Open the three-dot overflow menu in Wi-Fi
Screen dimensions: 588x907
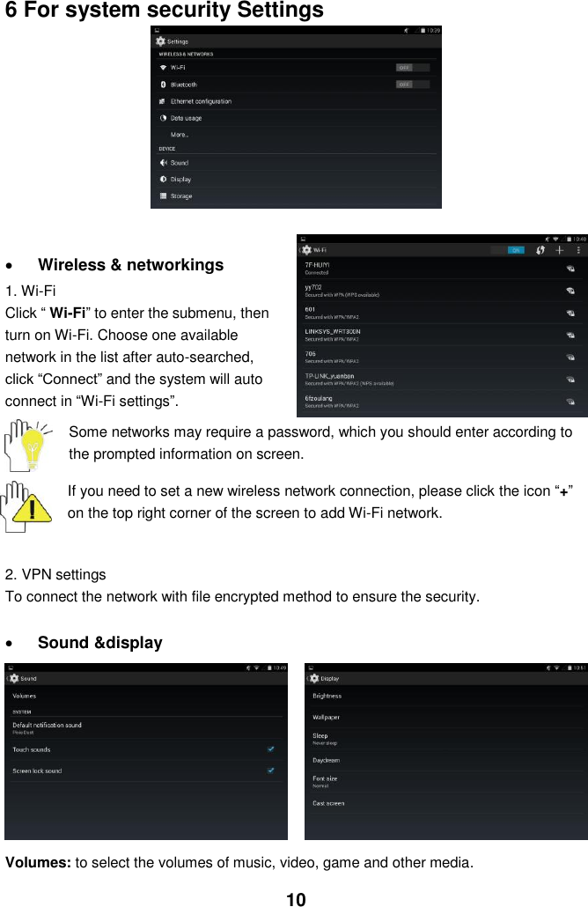[578, 250]
